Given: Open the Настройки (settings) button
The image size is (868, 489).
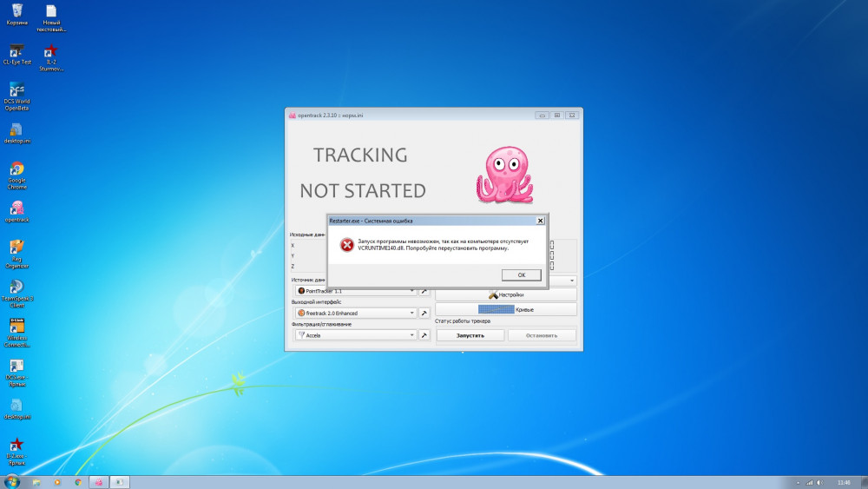Looking at the screenshot, I should pos(506,294).
